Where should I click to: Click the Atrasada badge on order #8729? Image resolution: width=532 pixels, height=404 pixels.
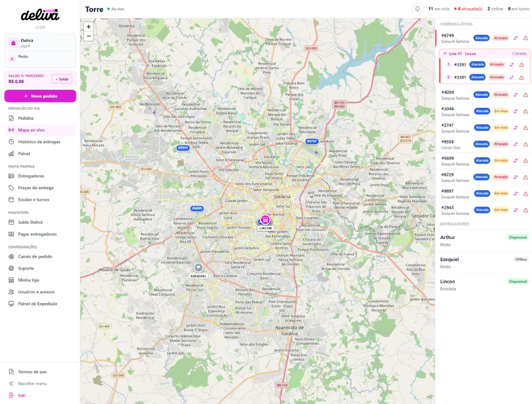(x=500, y=177)
